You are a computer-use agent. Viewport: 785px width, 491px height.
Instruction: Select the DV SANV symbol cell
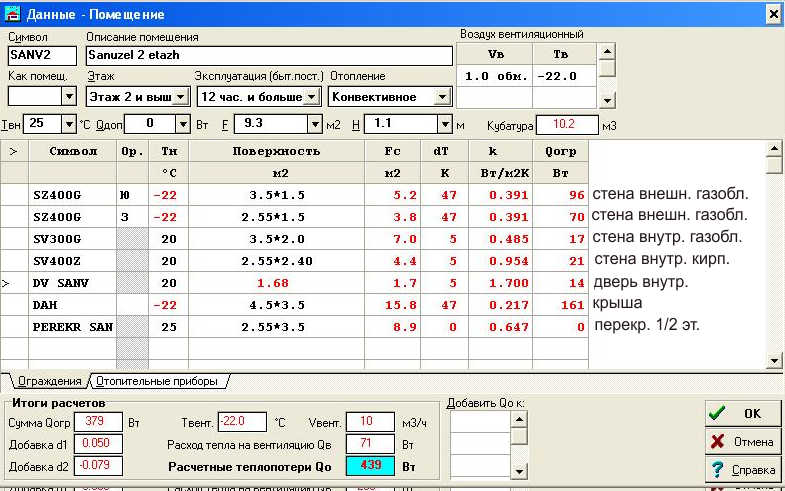coord(73,283)
